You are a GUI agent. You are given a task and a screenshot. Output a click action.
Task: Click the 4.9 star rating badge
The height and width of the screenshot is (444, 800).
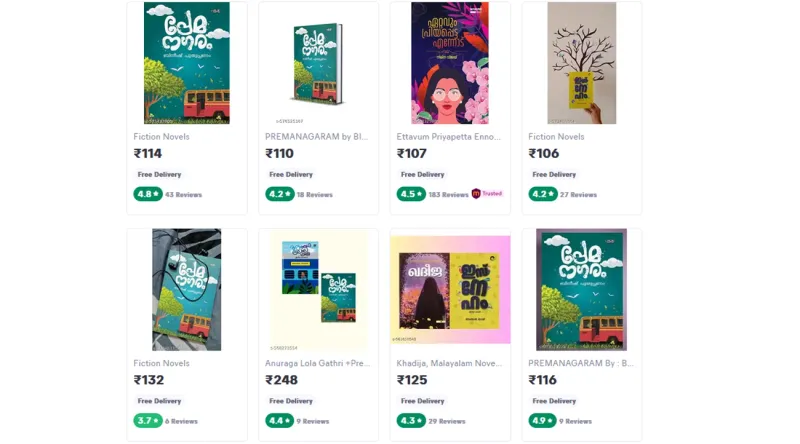tap(542, 421)
